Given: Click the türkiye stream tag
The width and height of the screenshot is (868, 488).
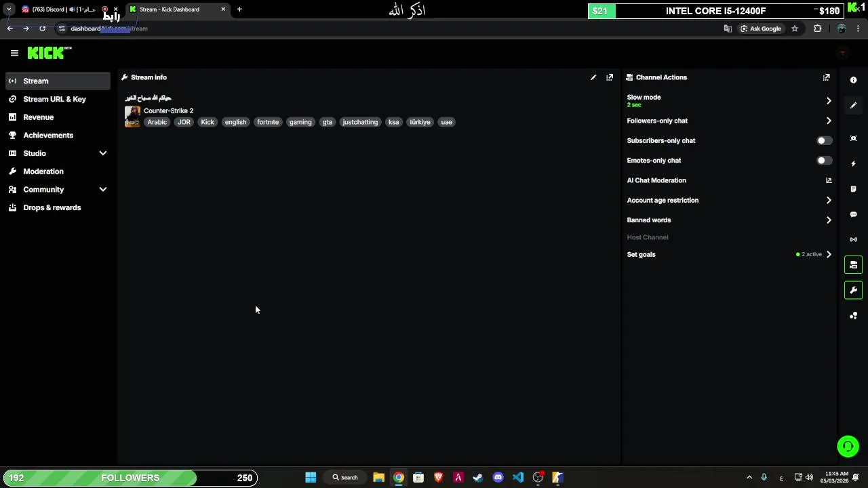Looking at the screenshot, I should click(x=420, y=122).
